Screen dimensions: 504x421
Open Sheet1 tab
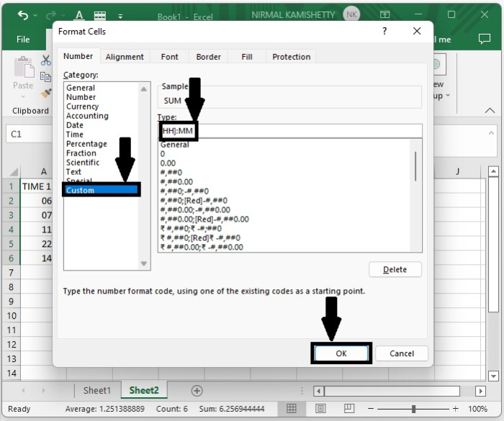pyautogui.click(x=97, y=390)
